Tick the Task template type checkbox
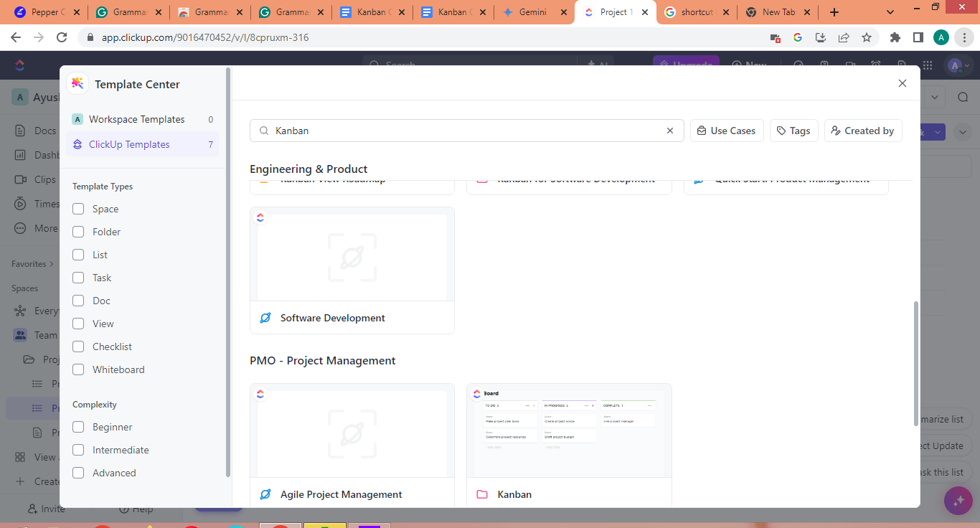 pos(78,278)
